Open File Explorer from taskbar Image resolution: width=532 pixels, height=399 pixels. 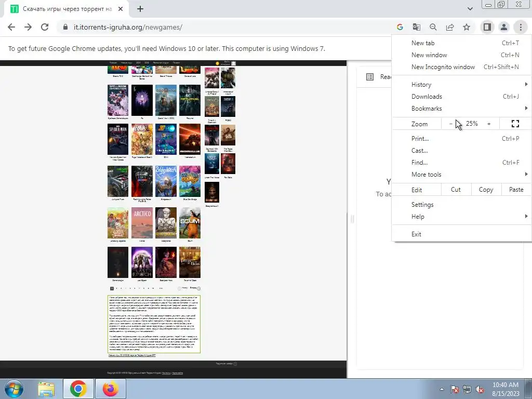pyautogui.click(x=46, y=389)
